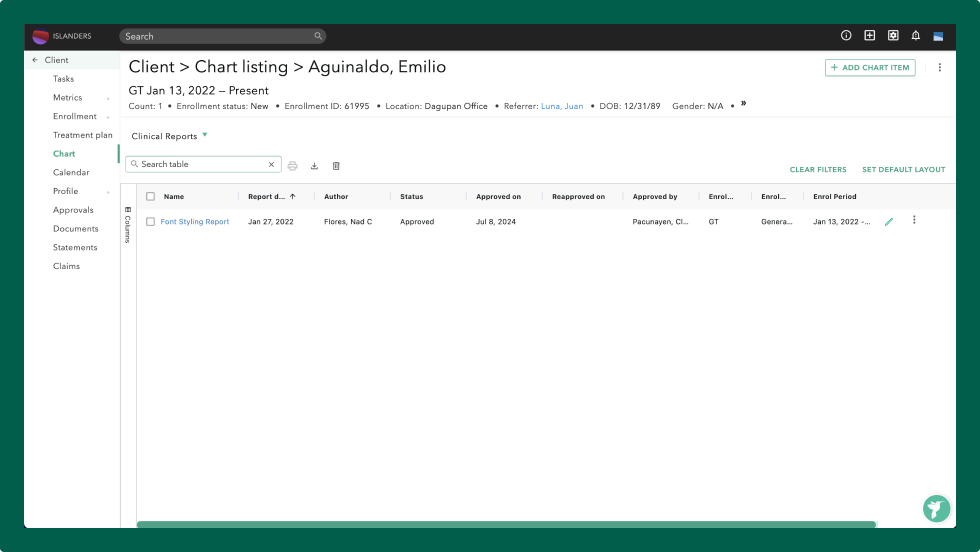This screenshot has height=552, width=980.
Task: Expand the Metrics submenu
Action: [108, 98]
